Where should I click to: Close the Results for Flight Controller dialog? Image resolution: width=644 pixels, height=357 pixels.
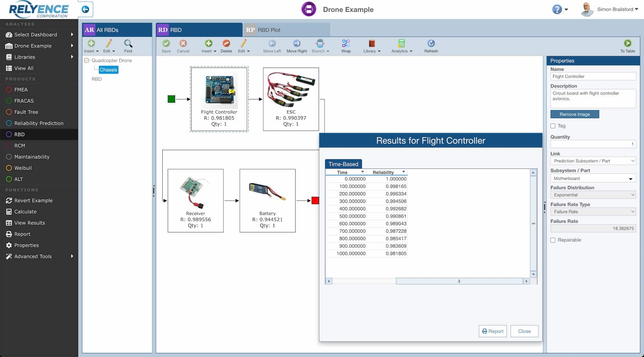click(x=524, y=331)
